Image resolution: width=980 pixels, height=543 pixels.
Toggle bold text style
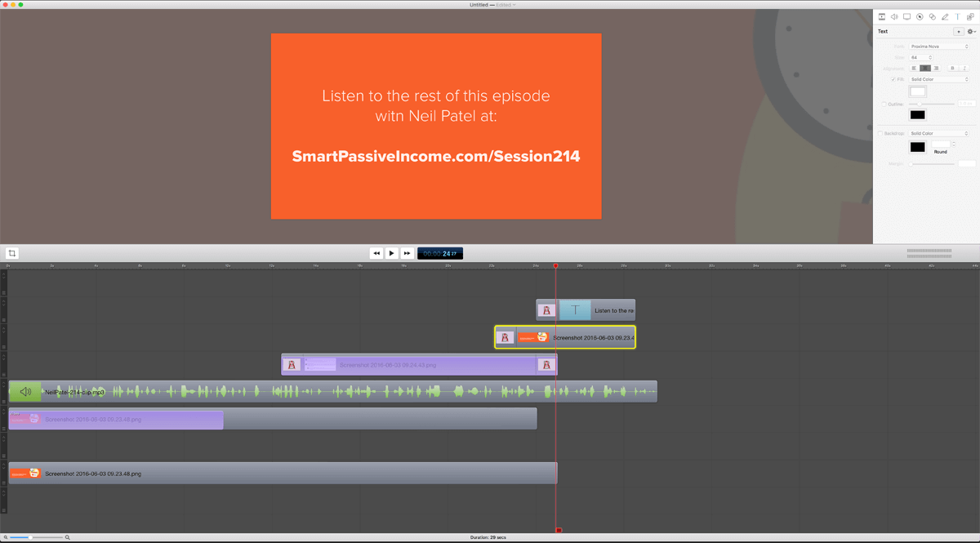pyautogui.click(x=952, y=68)
